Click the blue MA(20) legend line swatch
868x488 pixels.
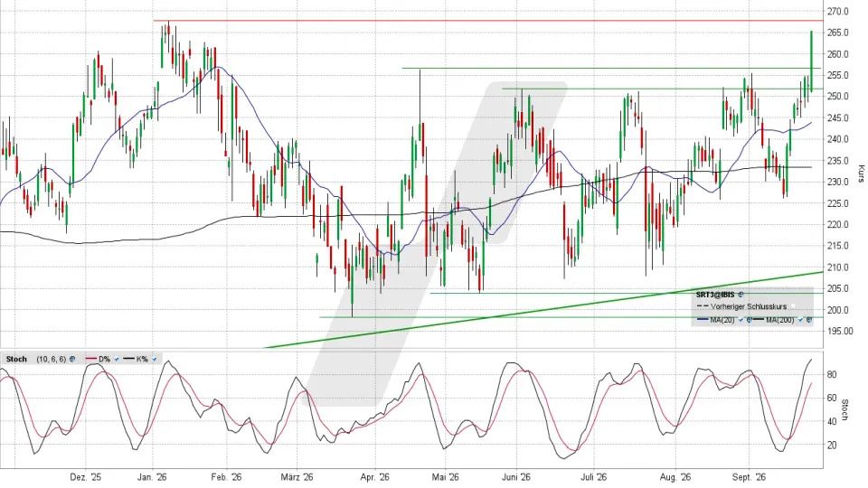[703, 319]
